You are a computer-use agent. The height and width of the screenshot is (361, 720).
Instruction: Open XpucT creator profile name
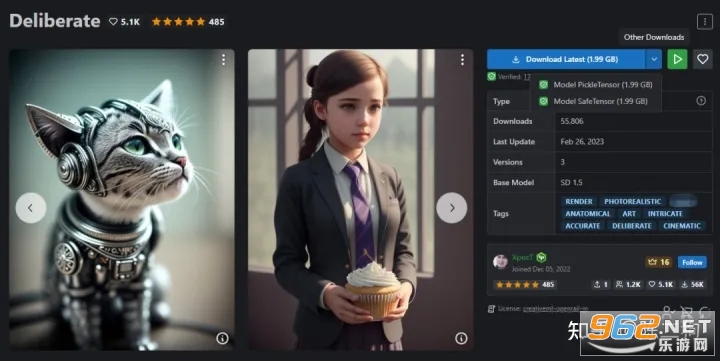[523, 257]
